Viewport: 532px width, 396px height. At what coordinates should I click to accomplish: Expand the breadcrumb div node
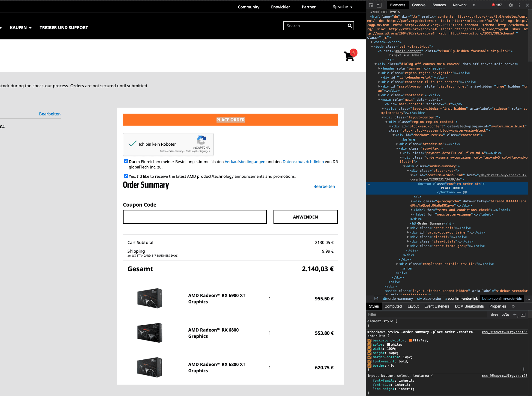pos(397,144)
